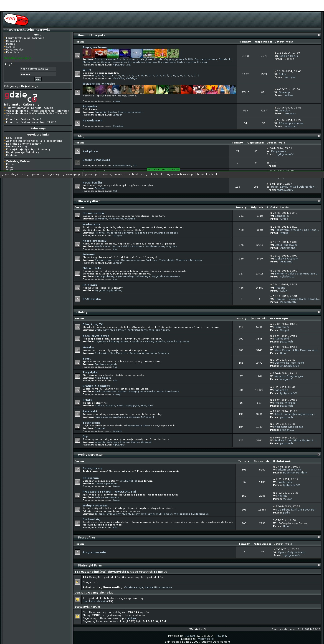Viewport: 324px width, 644px height.
Task: Collapse the Humor i Rozrywka category
Action: pos(319,35)
